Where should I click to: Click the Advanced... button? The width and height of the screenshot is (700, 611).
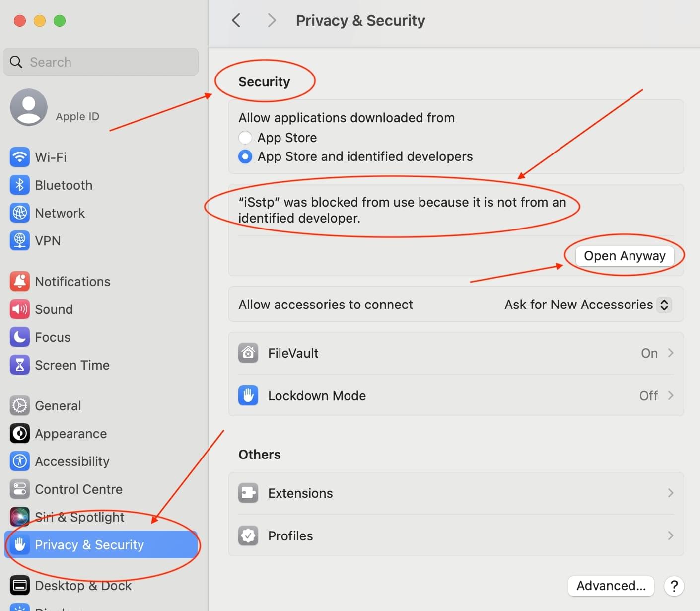tap(611, 586)
